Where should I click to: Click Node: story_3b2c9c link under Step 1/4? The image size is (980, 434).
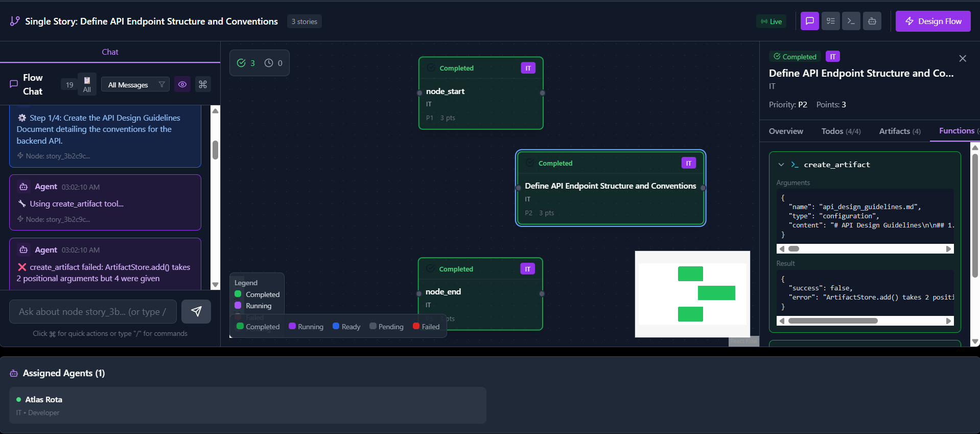click(x=58, y=156)
